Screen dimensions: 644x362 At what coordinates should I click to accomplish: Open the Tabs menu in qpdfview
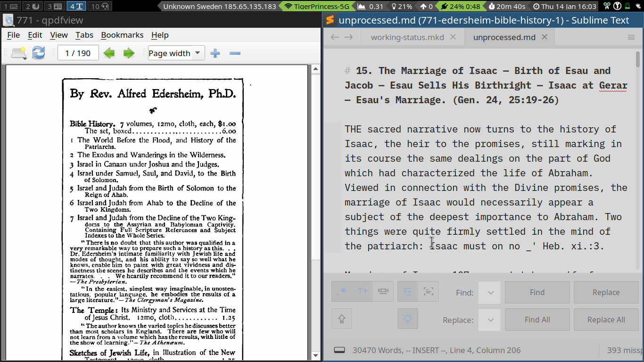point(84,35)
